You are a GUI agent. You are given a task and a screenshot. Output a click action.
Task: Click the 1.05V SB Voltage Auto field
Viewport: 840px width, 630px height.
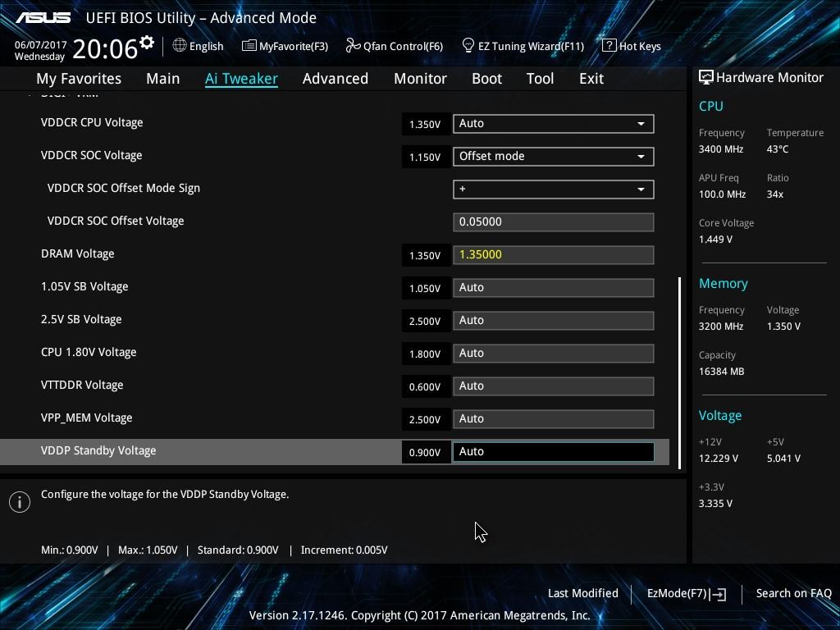pyautogui.click(x=554, y=288)
